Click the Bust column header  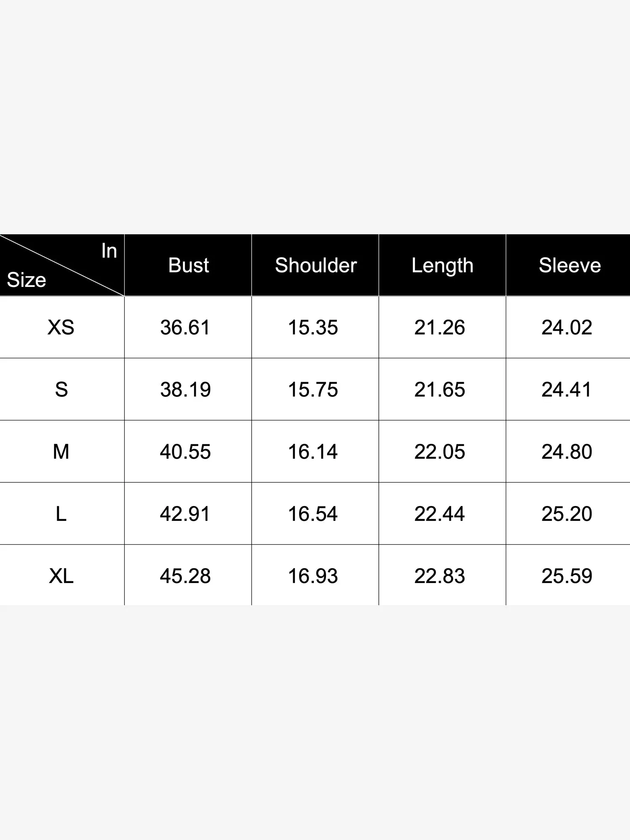189,265
